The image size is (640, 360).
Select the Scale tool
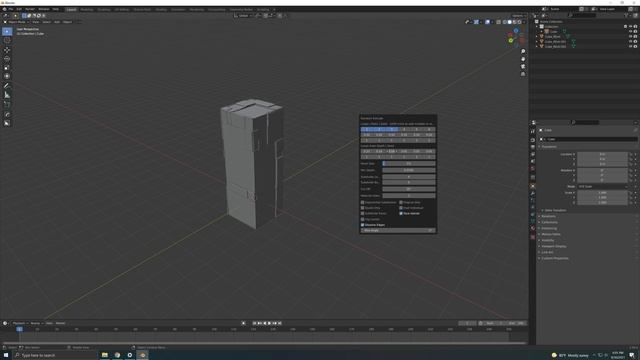[x=7, y=67]
